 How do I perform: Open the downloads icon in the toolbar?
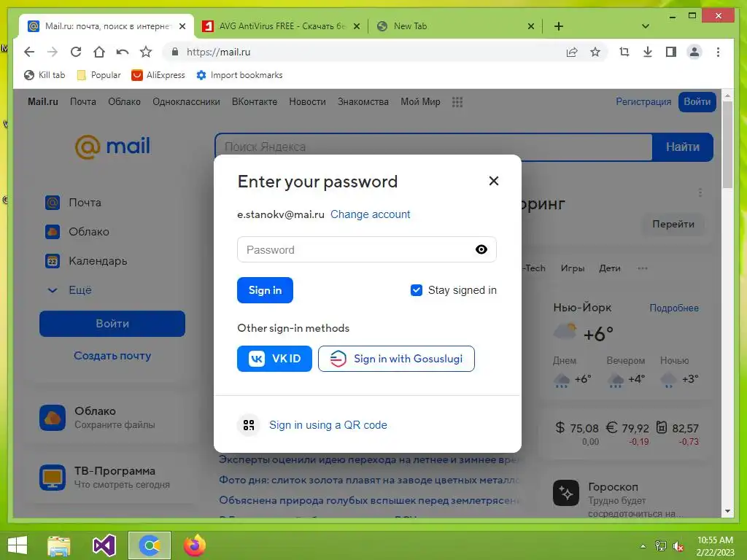pos(648,52)
